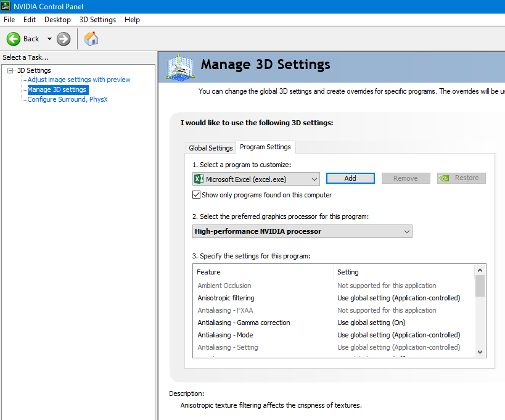Click the Remove button
505x420 pixels.
(x=406, y=178)
